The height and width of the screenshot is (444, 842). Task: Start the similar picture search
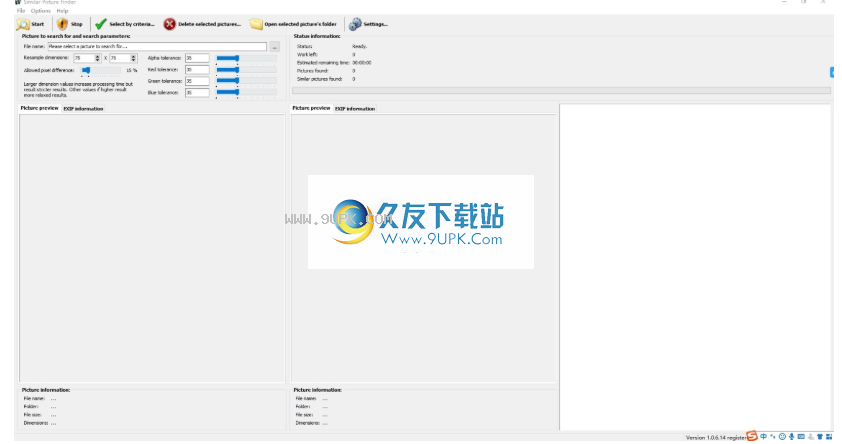(31, 24)
